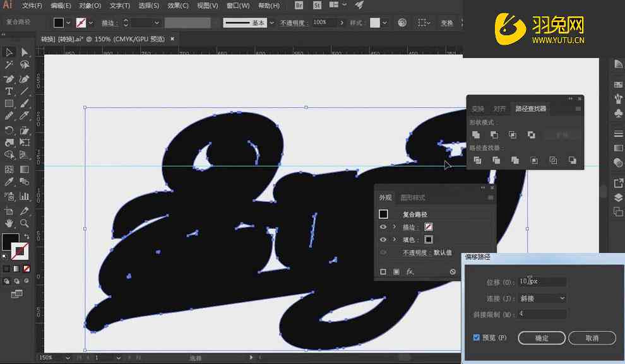Select the Rotate tool
The height and width of the screenshot is (364, 625).
[9, 130]
